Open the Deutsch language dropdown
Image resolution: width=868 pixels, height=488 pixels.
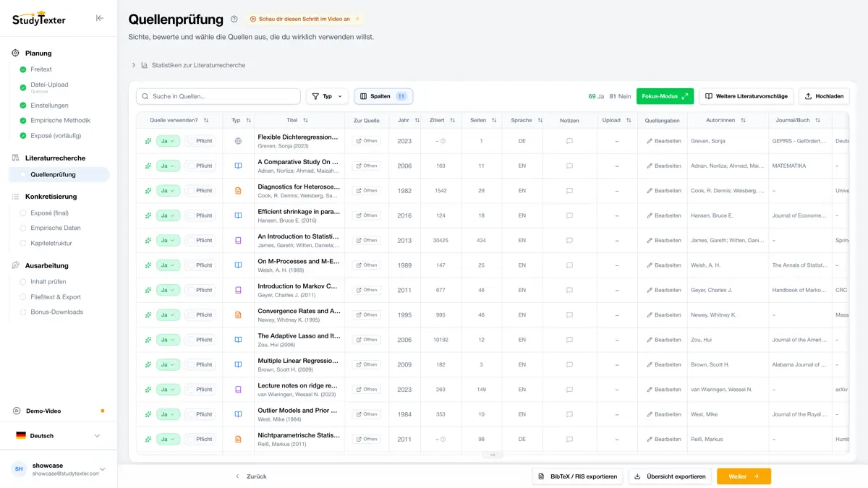tap(58, 436)
